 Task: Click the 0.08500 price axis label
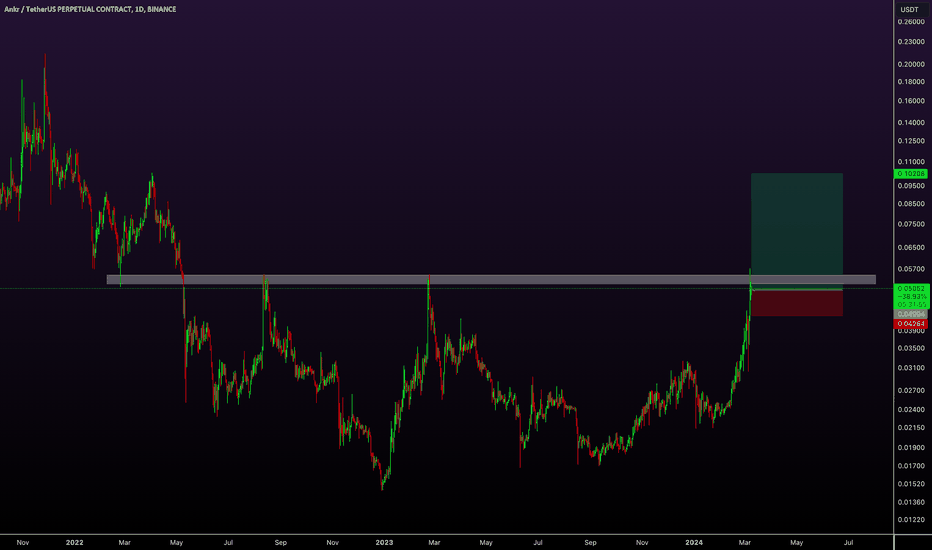click(911, 203)
